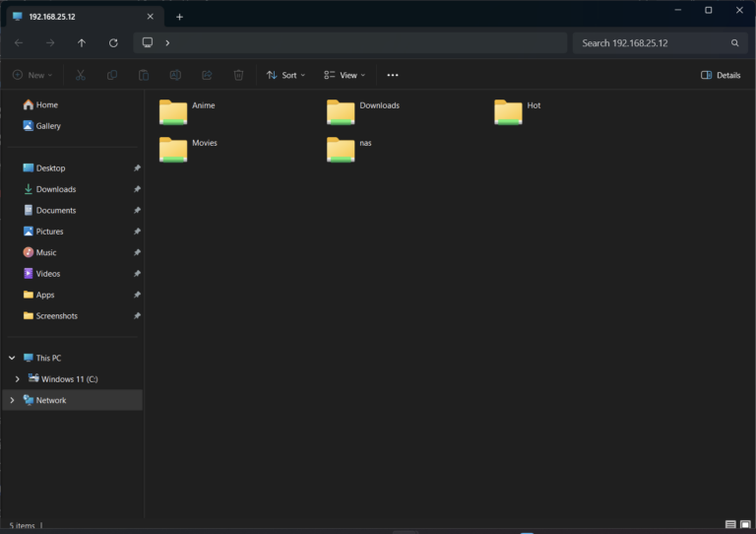The height and width of the screenshot is (534, 756).
Task: Expand the Windows 11 (C:) drive node
Action: tap(18, 379)
